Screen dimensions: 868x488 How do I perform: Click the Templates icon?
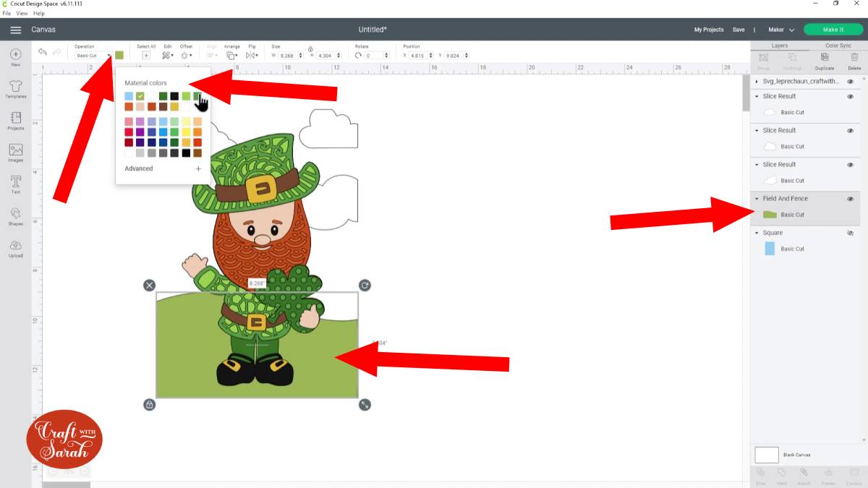click(15, 90)
